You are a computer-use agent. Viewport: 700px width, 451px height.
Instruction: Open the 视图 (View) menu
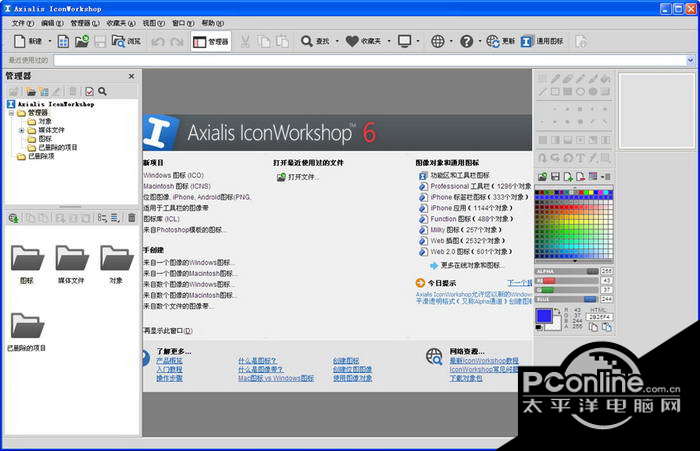pos(153,23)
